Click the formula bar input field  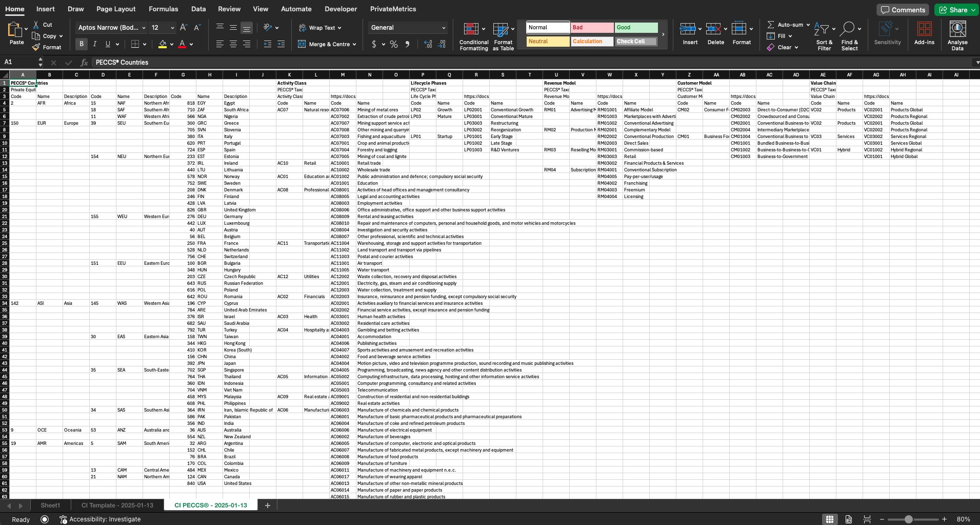(x=513, y=62)
